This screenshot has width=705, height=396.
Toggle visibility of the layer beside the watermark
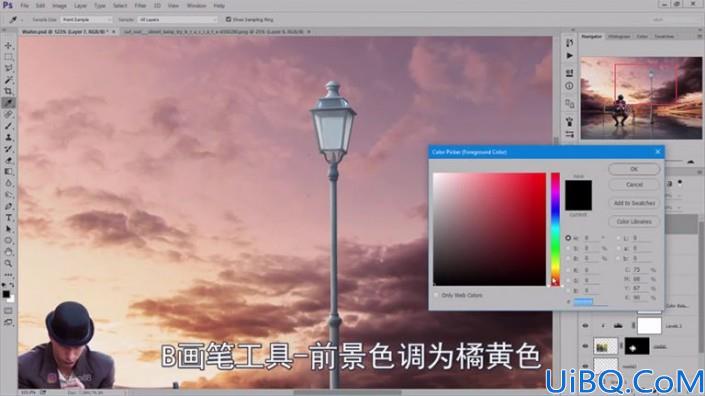585,365
